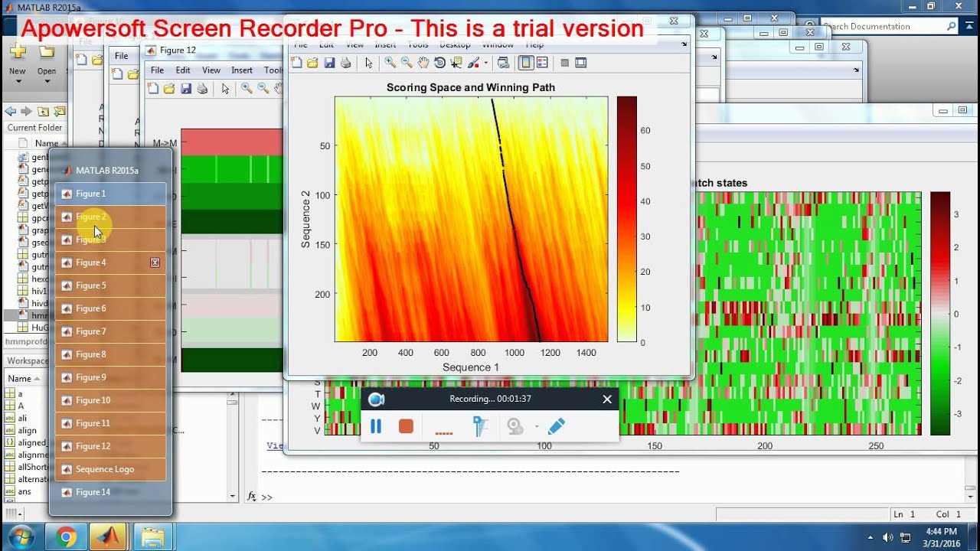Close Figure 4 via its X button
The width and height of the screenshot is (980, 551).
(155, 262)
